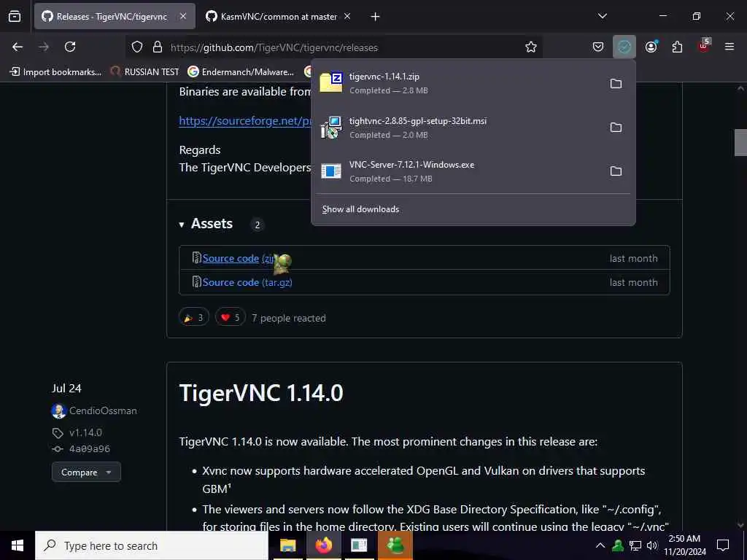Image resolution: width=747 pixels, height=560 pixels.
Task: Go back to the previous page
Action: 18,47
